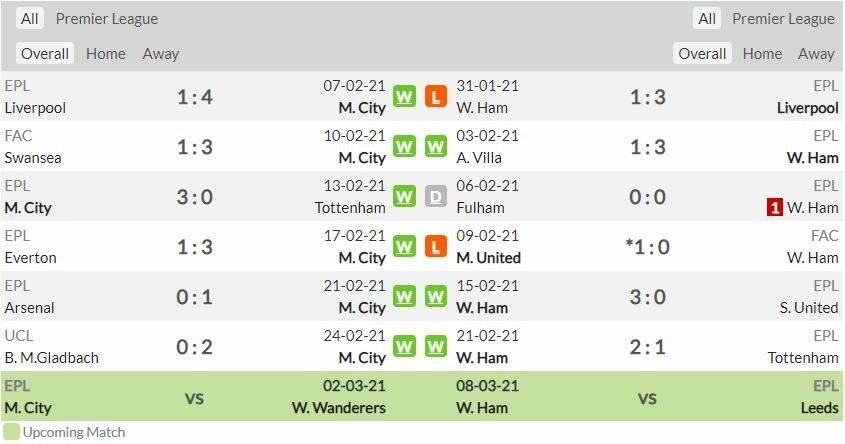Click M. City win badge for 07-02-21
The width and height of the screenshot is (845, 444).
(404, 97)
